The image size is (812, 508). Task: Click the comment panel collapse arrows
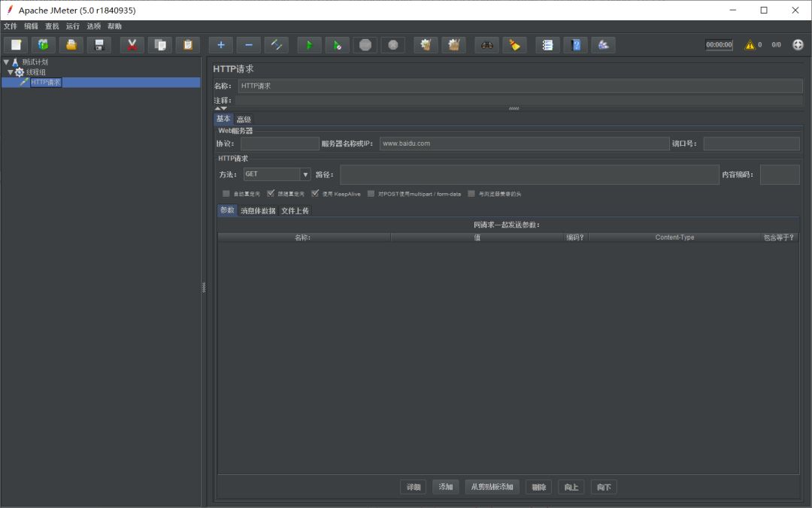tap(220, 108)
